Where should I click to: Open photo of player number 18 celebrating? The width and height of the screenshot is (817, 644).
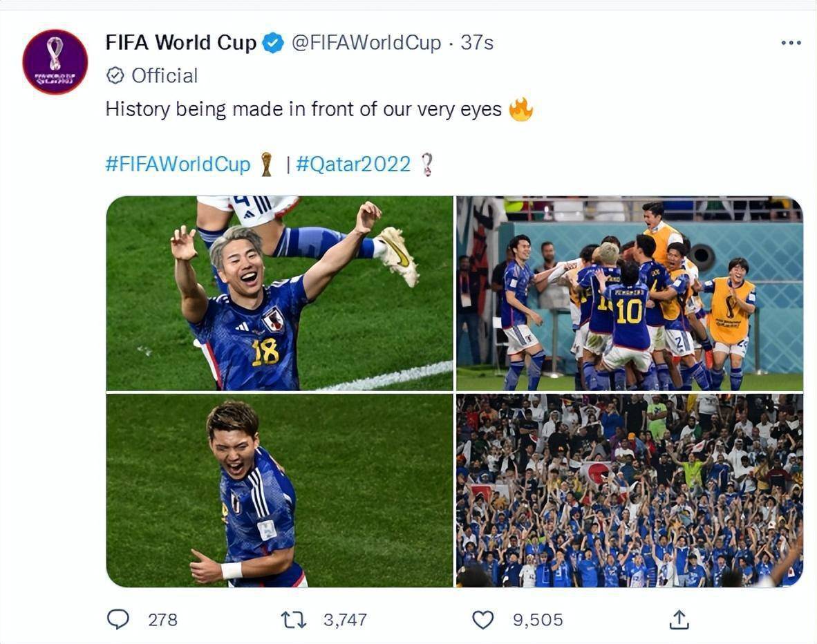pyautogui.click(x=279, y=293)
